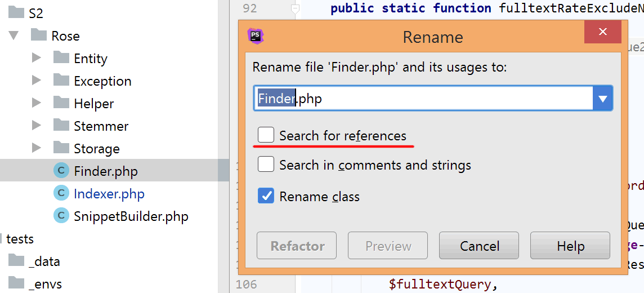This screenshot has height=293, width=644.
Task: Collapse the Rose folder tree node
Action: click(14, 35)
